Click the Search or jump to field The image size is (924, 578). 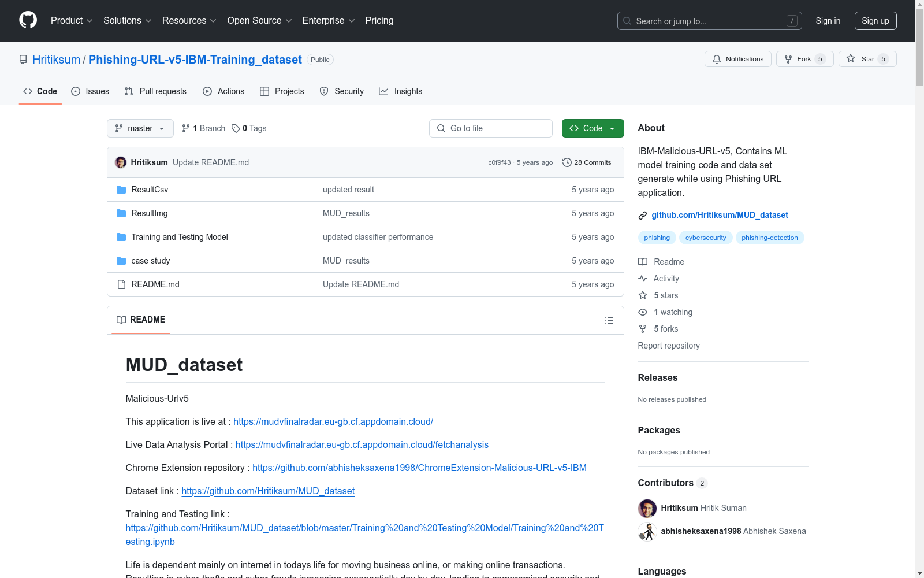pyautogui.click(x=710, y=21)
